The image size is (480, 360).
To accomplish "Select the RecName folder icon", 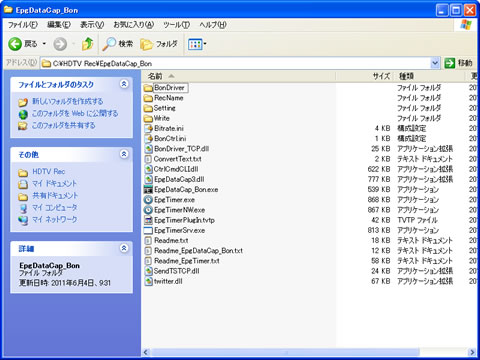I will pyautogui.click(x=148, y=98).
